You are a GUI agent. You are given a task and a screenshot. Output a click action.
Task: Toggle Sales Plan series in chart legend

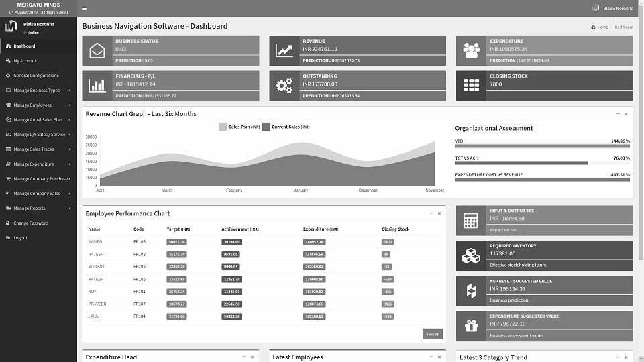coord(239,127)
